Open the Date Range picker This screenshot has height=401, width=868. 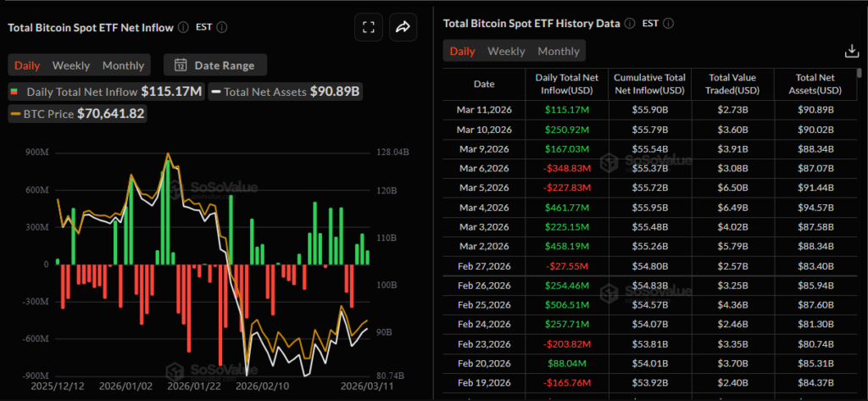point(219,65)
